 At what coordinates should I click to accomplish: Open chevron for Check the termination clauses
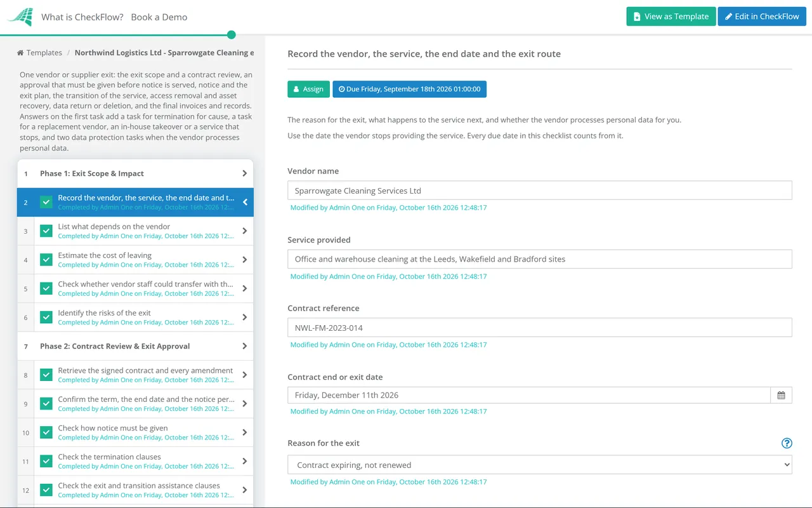click(x=245, y=461)
